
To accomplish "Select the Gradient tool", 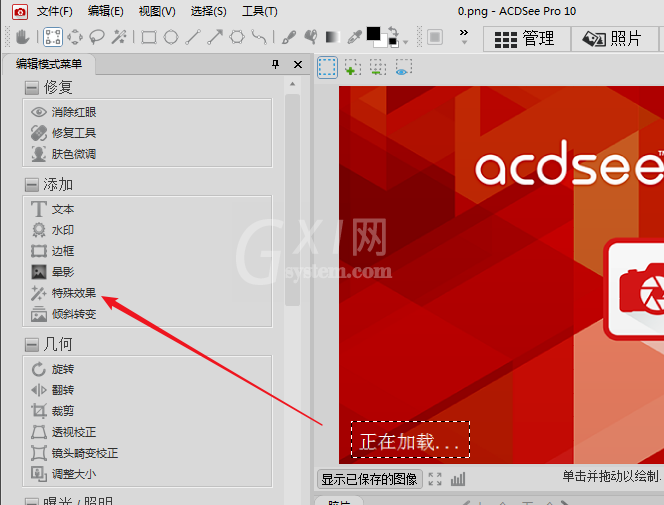I will (x=332, y=37).
